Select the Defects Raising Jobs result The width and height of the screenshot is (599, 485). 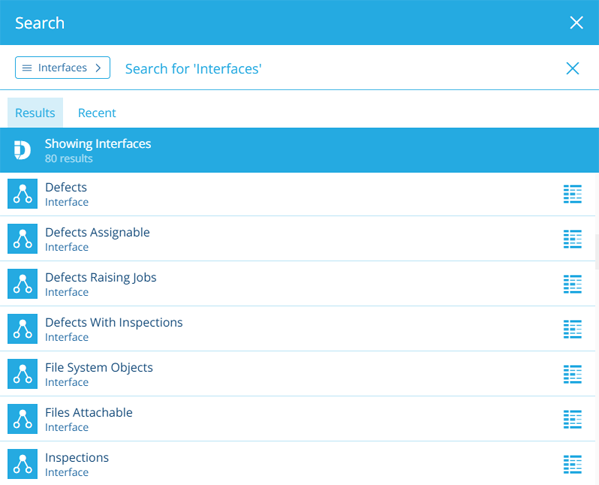click(298, 284)
